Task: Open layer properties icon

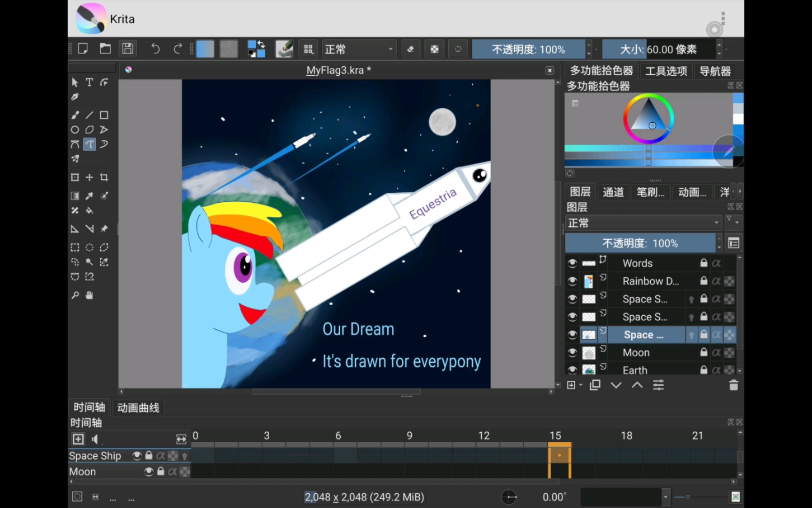Action: (x=658, y=385)
